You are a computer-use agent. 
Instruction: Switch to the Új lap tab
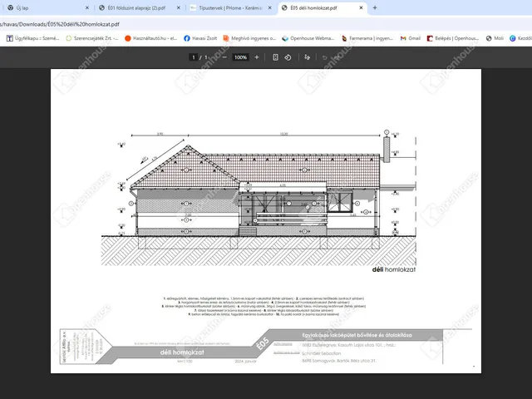(47, 7)
